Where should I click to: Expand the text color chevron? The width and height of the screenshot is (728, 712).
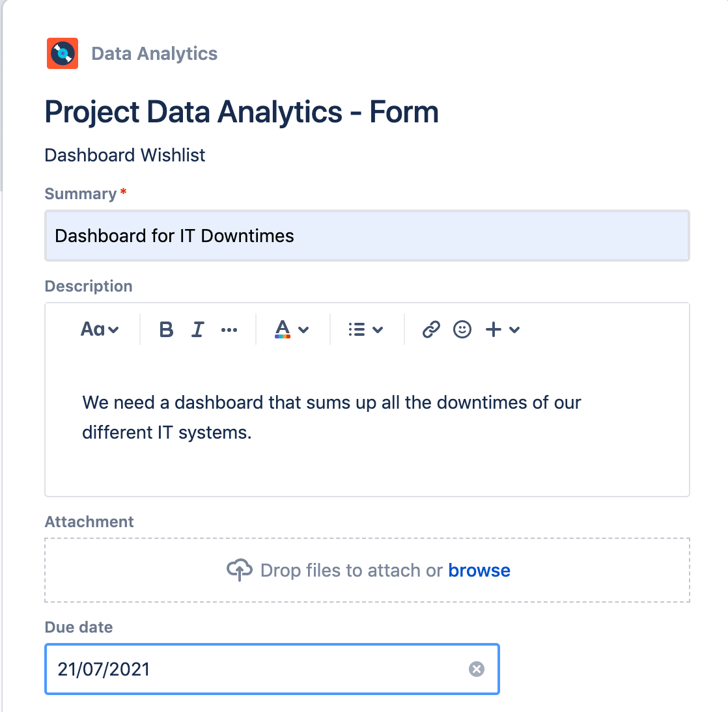[303, 330]
